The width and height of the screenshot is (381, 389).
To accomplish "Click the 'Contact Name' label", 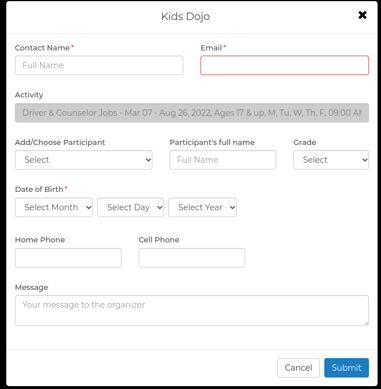I will (42, 48).
